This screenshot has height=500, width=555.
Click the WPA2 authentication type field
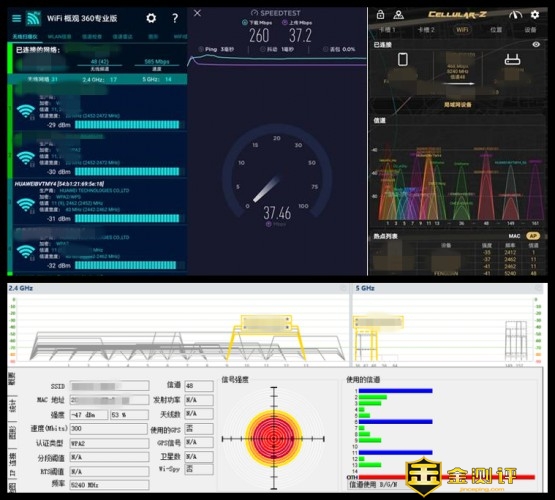109,443
